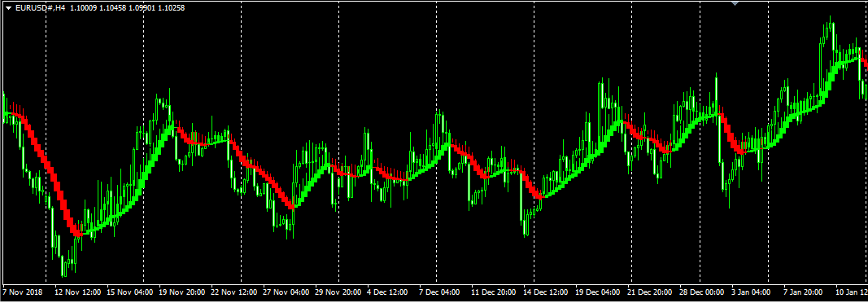Click the 7 Nov 2018 date label

click(x=22, y=292)
